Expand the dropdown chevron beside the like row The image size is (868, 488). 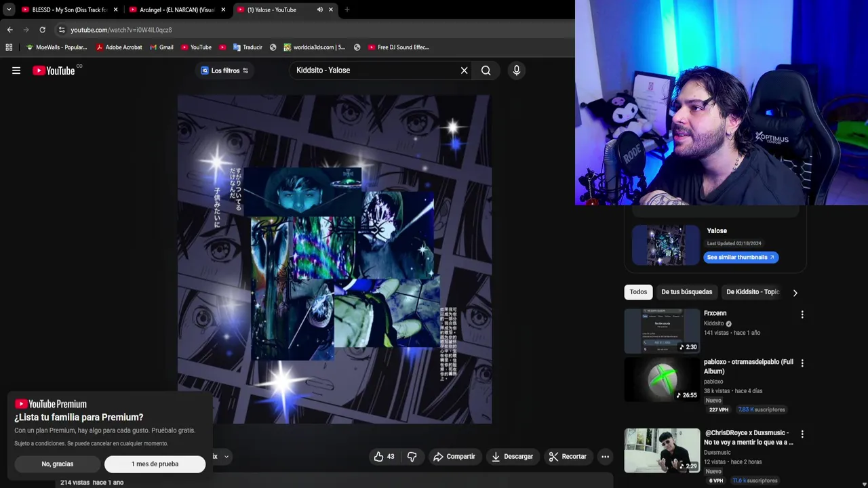tap(226, 457)
